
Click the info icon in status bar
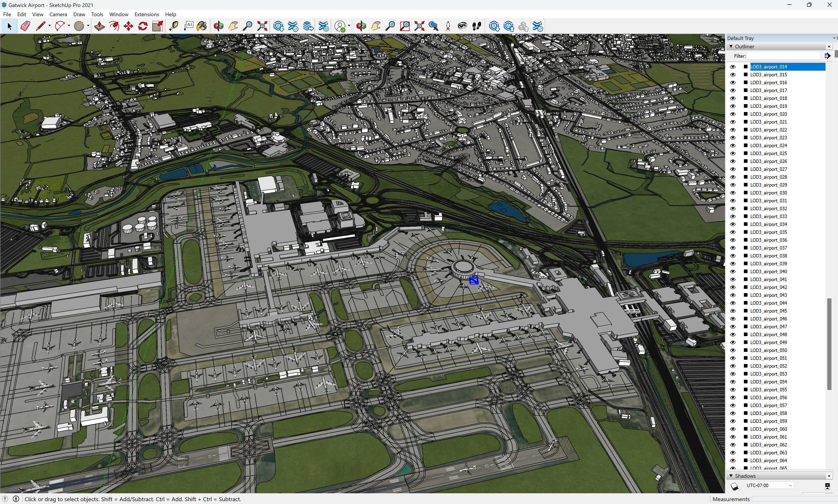click(x=16, y=499)
